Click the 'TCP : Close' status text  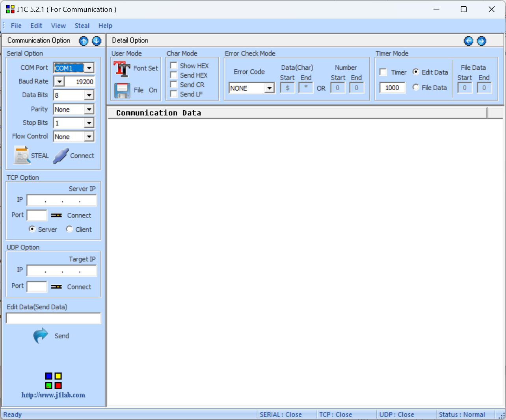tap(335, 414)
